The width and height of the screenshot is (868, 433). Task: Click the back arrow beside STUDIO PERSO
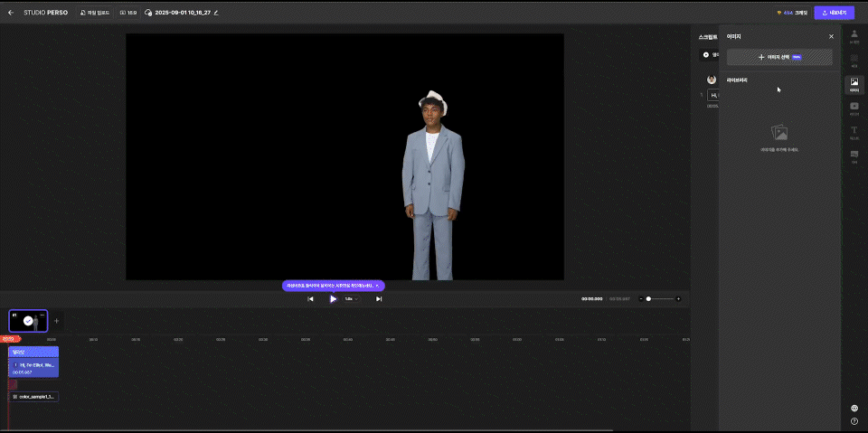coord(11,13)
